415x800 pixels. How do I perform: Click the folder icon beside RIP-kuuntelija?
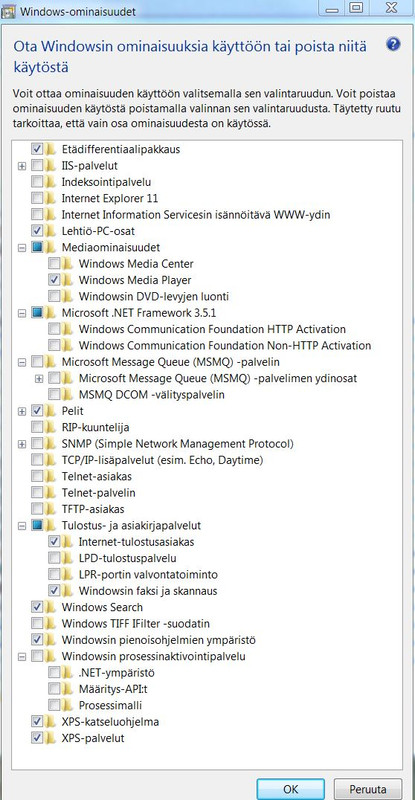pyautogui.click(x=50, y=427)
